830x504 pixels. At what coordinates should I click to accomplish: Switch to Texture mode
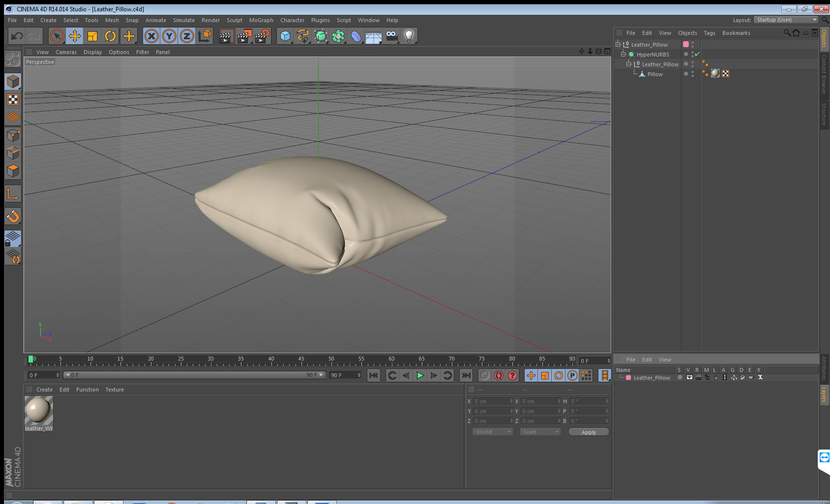point(13,100)
